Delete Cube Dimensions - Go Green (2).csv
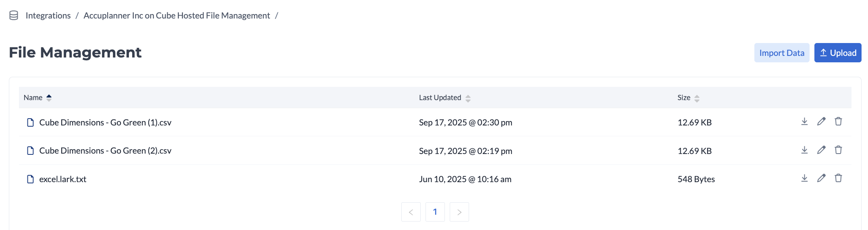 (x=838, y=150)
